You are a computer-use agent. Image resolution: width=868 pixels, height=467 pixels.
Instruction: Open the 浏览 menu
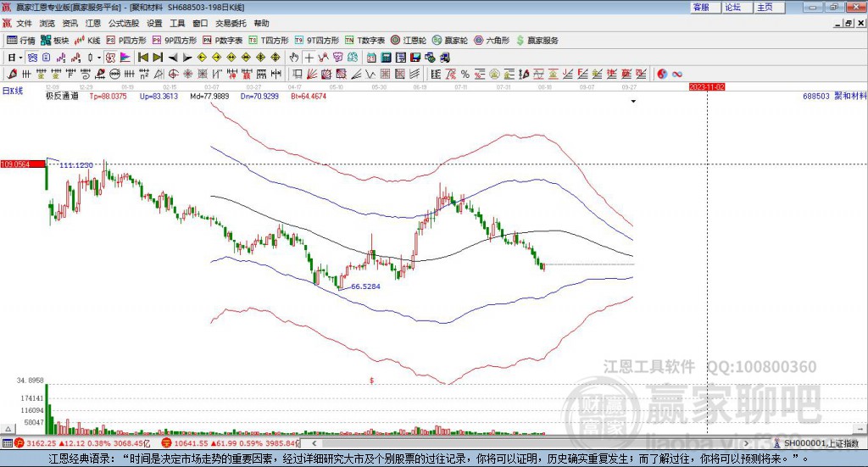coord(47,23)
